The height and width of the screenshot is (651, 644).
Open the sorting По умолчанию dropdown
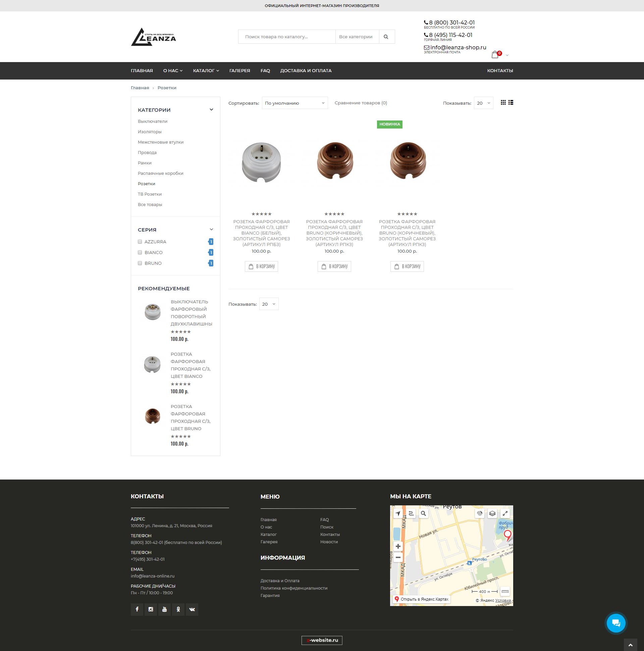pyautogui.click(x=294, y=103)
